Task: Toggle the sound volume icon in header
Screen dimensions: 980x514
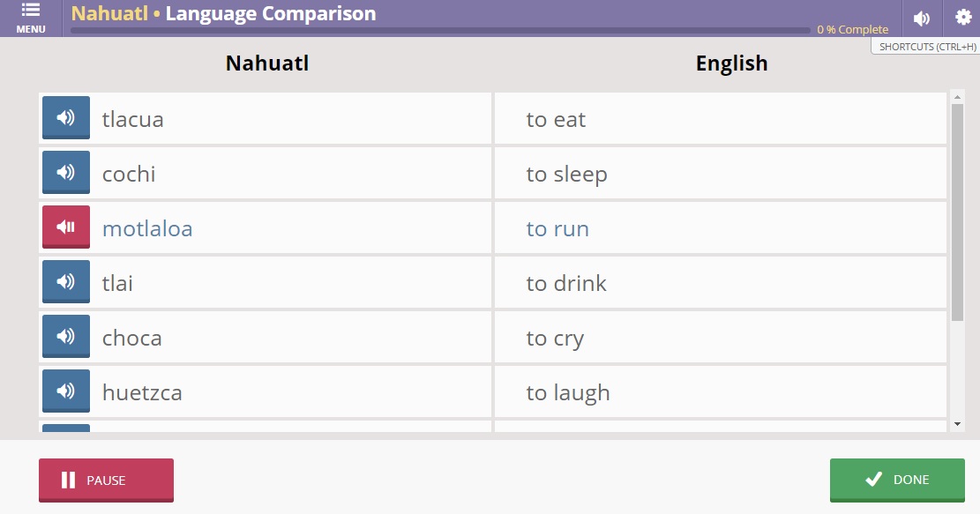Action: 922,19
